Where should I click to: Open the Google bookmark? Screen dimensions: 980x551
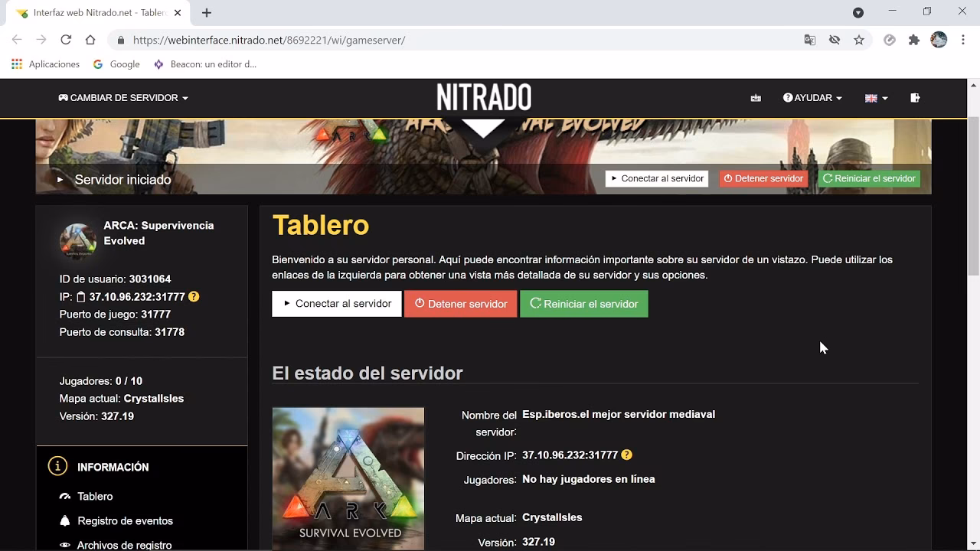pyautogui.click(x=116, y=64)
